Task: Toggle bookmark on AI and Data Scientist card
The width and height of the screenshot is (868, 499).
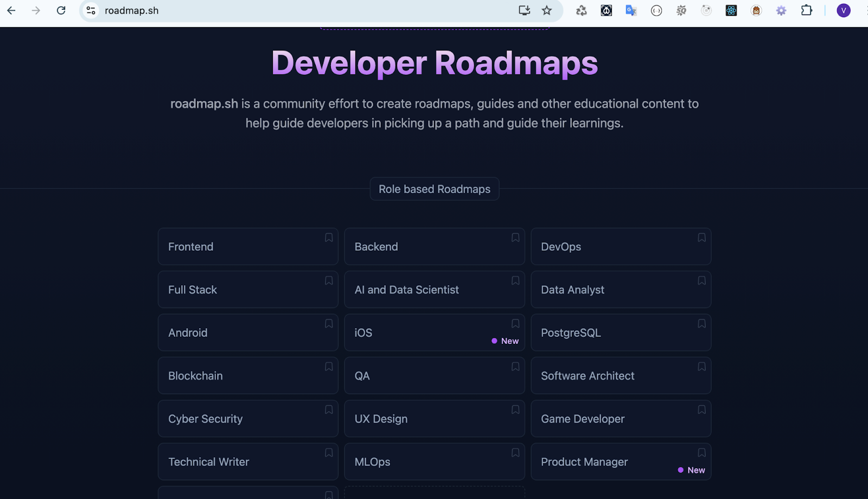Action: [515, 280]
